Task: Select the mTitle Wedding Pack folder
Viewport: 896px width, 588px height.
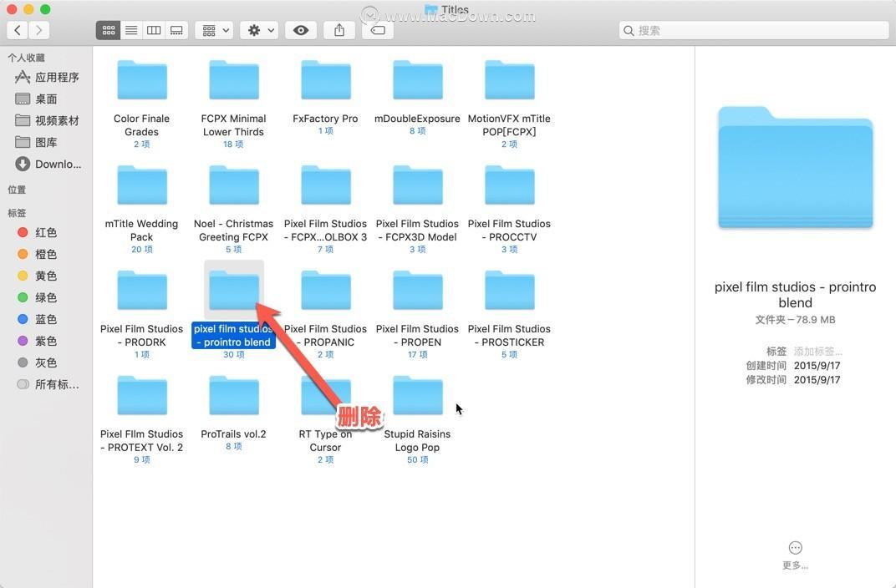Action: [x=142, y=185]
